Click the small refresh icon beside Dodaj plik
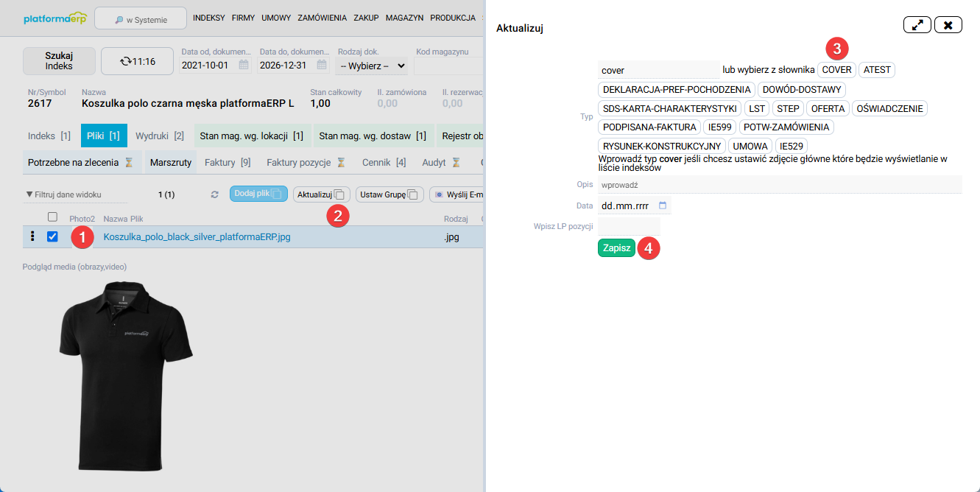The height and width of the screenshot is (492, 980). point(215,194)
